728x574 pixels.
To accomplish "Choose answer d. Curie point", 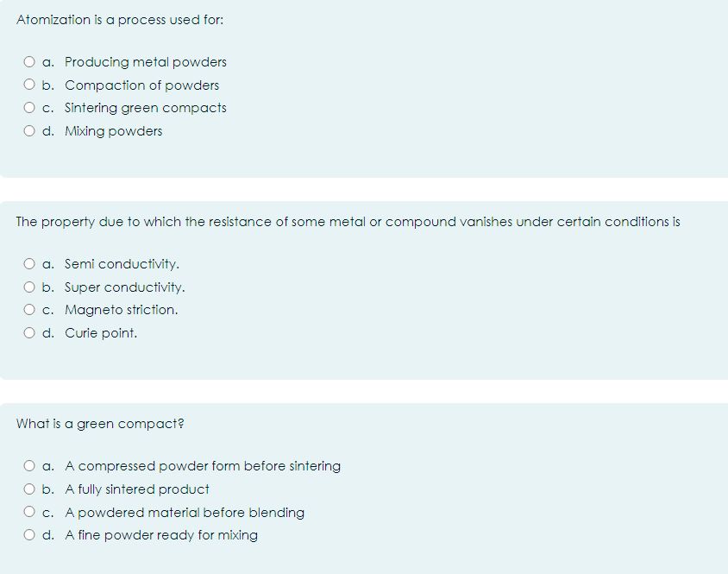I will coord(29,332).
